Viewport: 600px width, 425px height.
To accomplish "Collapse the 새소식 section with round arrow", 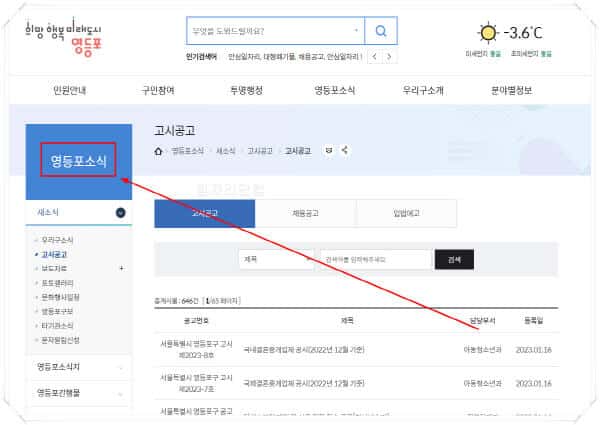I will click(121, 213).
